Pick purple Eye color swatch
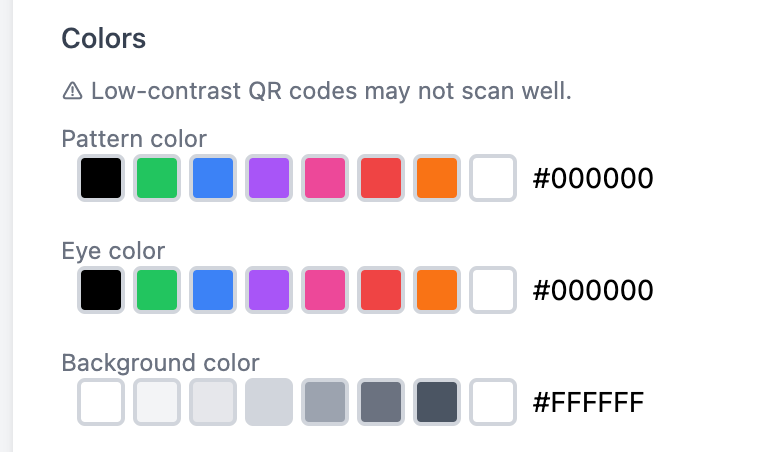 269,290
